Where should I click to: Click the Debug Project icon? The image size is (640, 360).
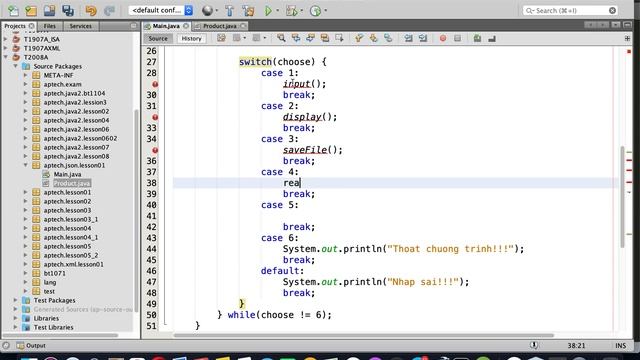291,11
